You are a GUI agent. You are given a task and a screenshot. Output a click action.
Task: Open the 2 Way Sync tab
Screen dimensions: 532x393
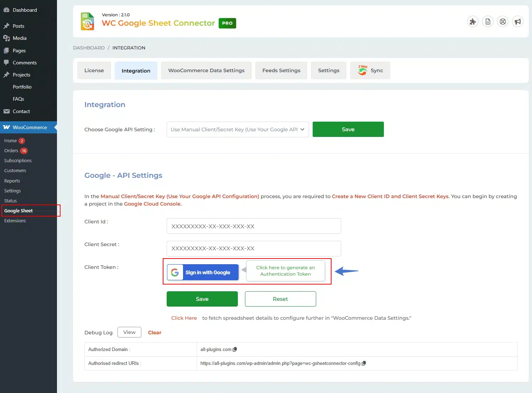click(370, 70)
